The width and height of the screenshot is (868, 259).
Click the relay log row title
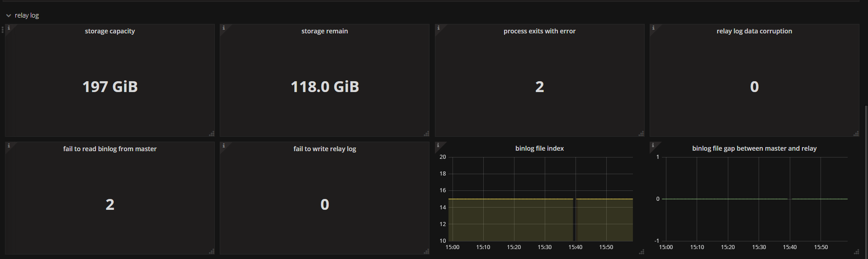pos(27,15)
